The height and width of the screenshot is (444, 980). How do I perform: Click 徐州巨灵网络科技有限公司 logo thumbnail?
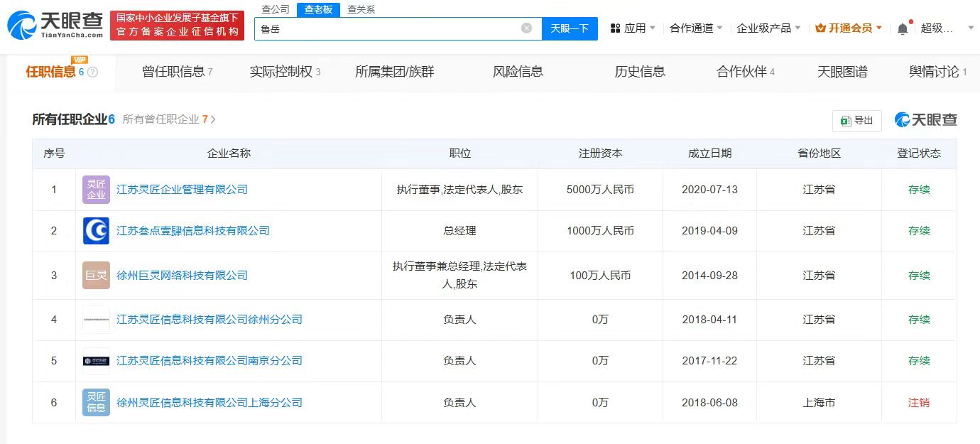[x=96, y=276]
